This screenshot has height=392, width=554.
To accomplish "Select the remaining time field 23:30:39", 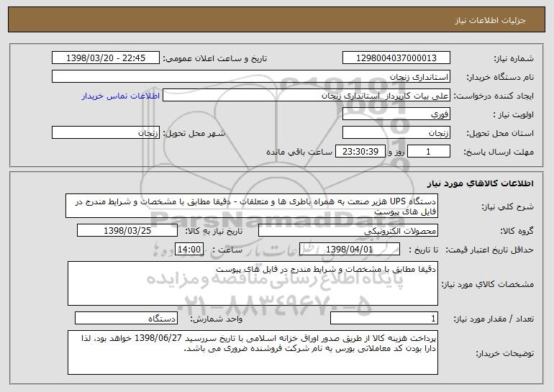I will [360, 152].
